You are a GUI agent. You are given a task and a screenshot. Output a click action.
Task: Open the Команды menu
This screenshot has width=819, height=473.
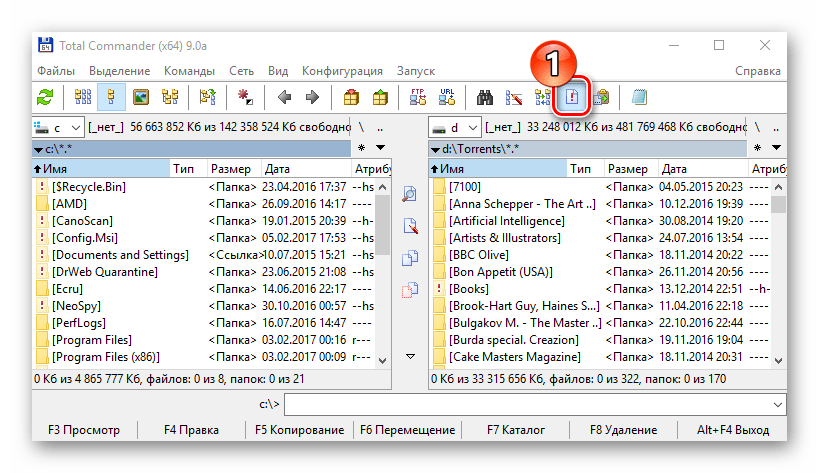189,70
